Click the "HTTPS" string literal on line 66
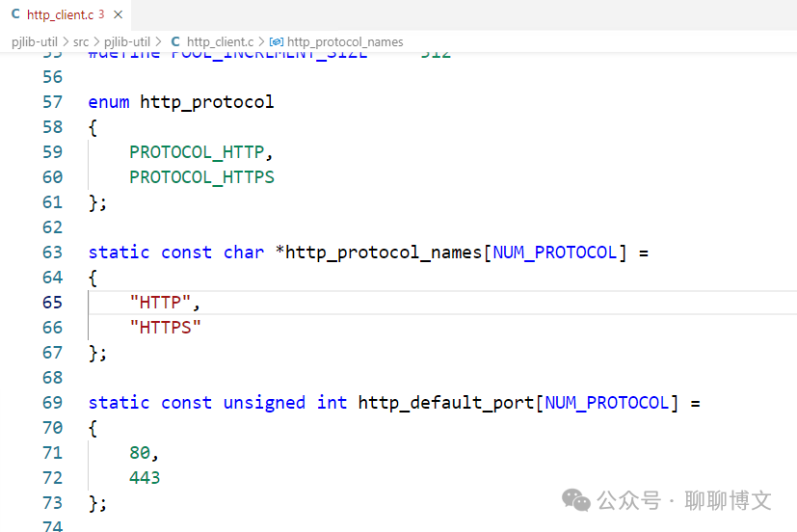 click(165, 328)
